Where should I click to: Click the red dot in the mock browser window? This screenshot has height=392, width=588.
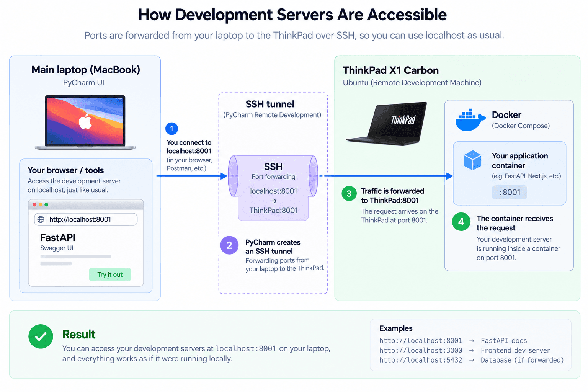coord(34,205)
